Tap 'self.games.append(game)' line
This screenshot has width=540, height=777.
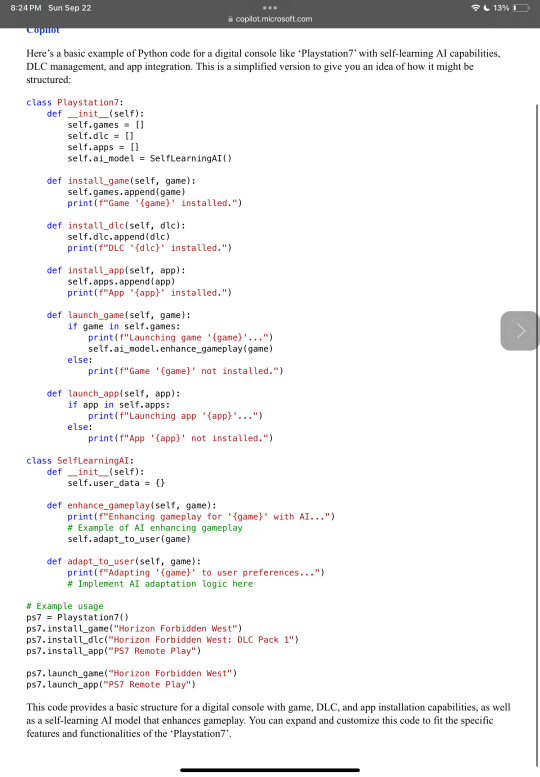[126, 192]
